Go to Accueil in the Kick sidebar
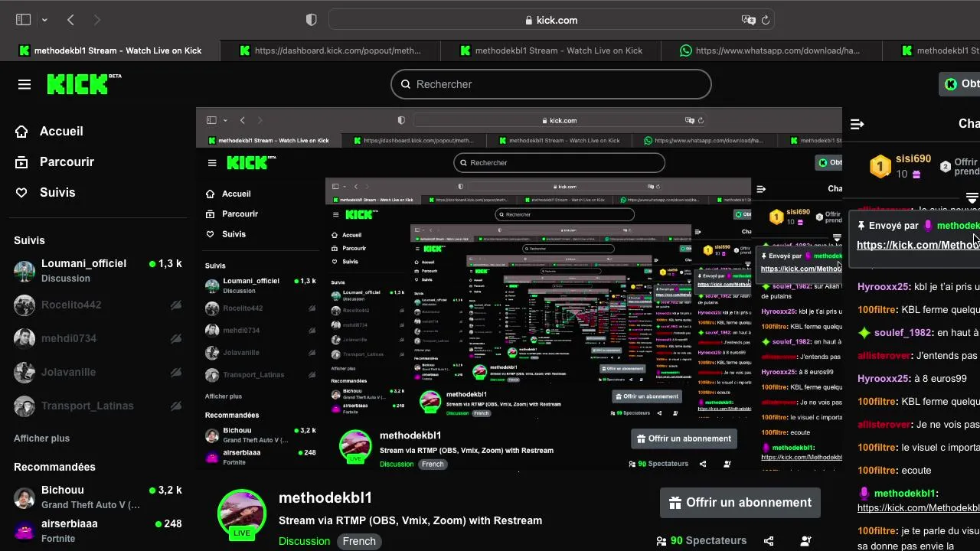 (49, 132)
